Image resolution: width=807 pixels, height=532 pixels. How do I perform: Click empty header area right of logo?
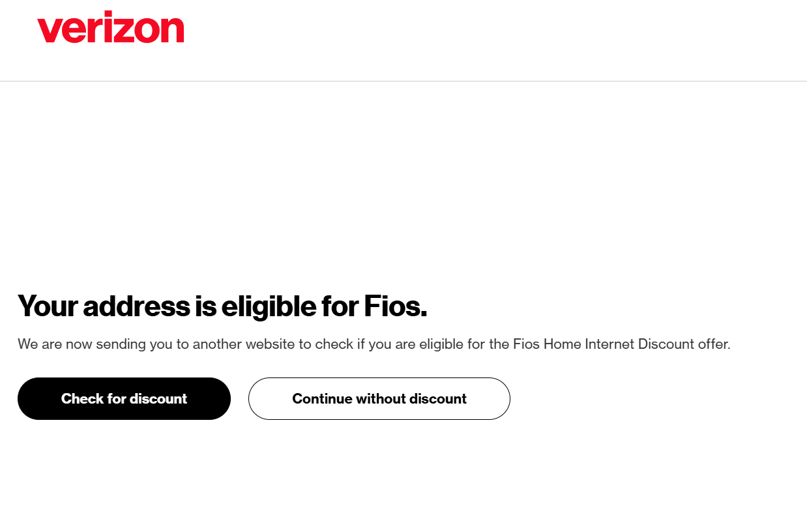pos(495,39)
